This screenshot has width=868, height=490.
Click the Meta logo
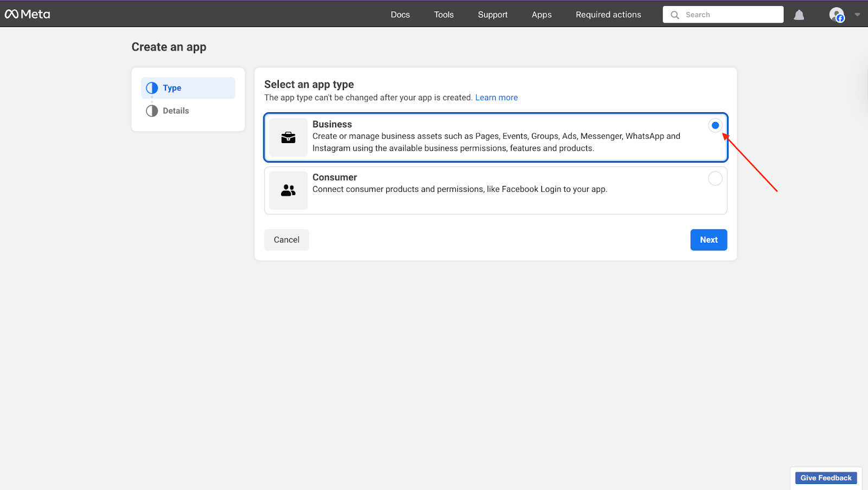[27, 14]
